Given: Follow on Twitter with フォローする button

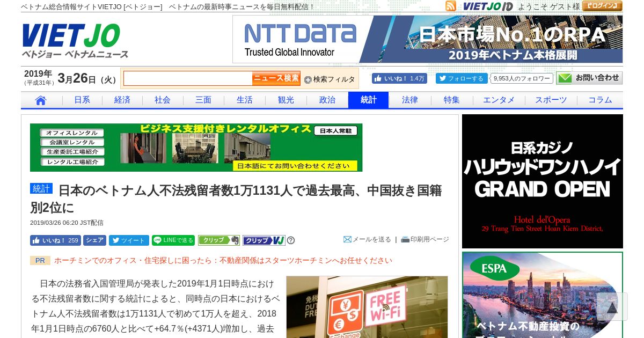Looking at the screenshot, I should pyautogui.click(x=462, y=78).
